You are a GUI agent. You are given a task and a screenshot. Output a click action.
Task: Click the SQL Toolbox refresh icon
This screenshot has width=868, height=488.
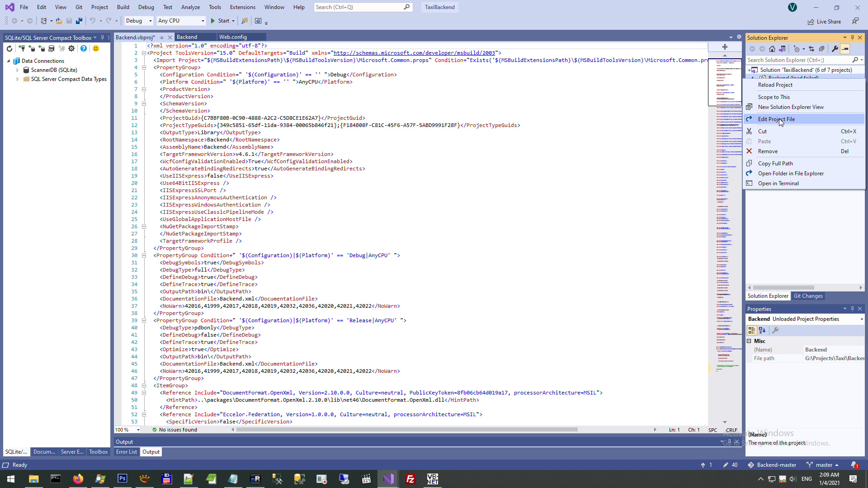[9, 49]
